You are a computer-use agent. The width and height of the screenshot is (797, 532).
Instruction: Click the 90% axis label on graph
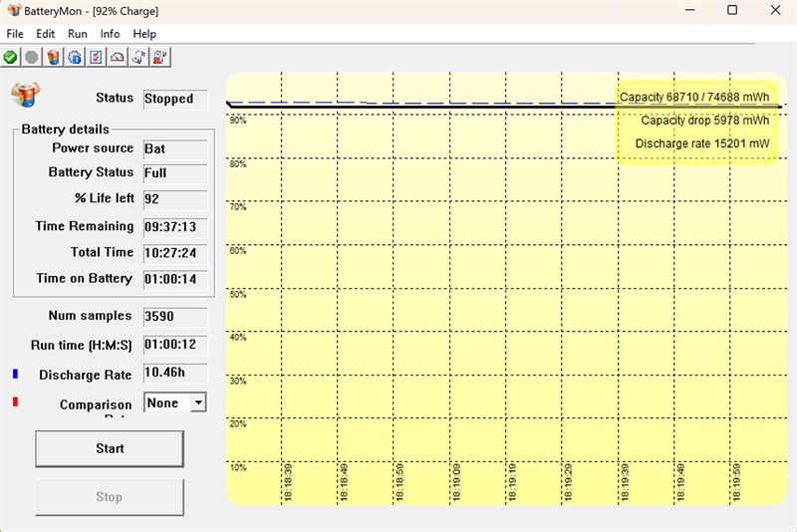(238, 121)
